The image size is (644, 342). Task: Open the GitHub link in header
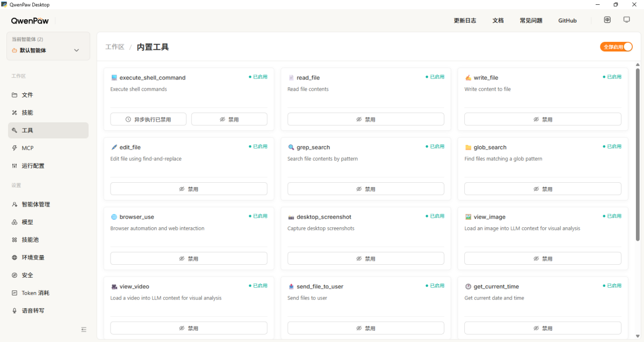coord(567,20)
